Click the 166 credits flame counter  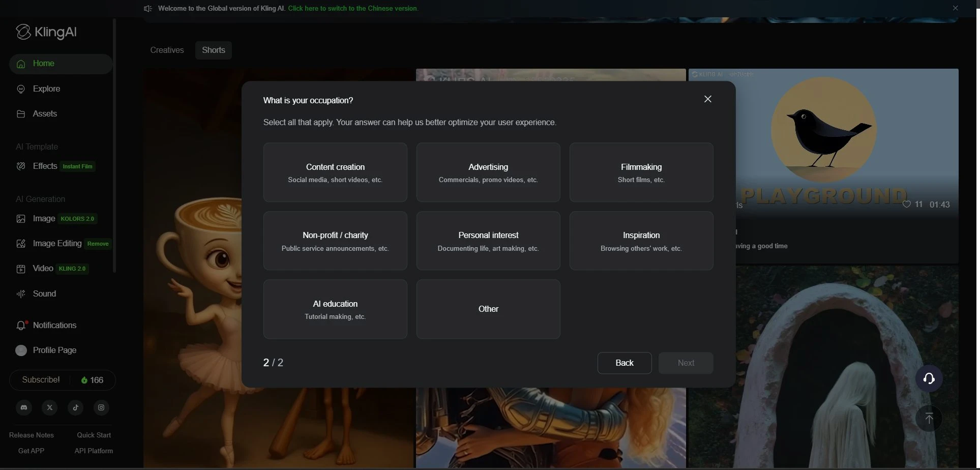point(92,380)
